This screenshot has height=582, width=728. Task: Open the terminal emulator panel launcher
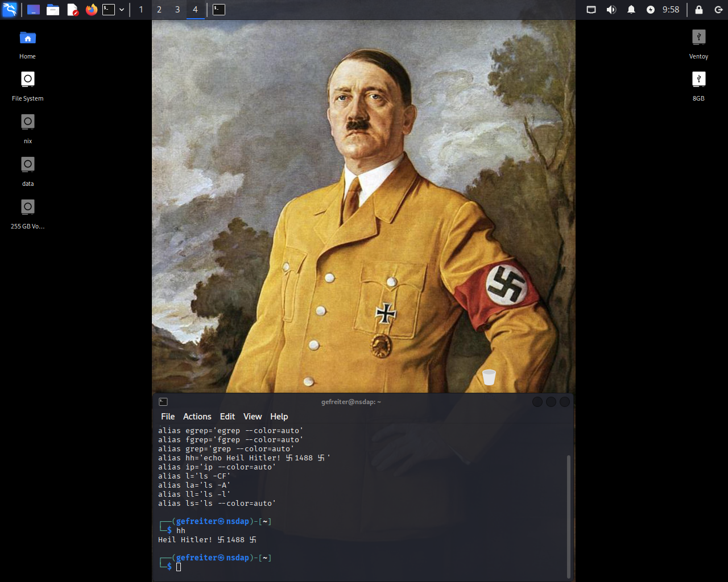109,10
